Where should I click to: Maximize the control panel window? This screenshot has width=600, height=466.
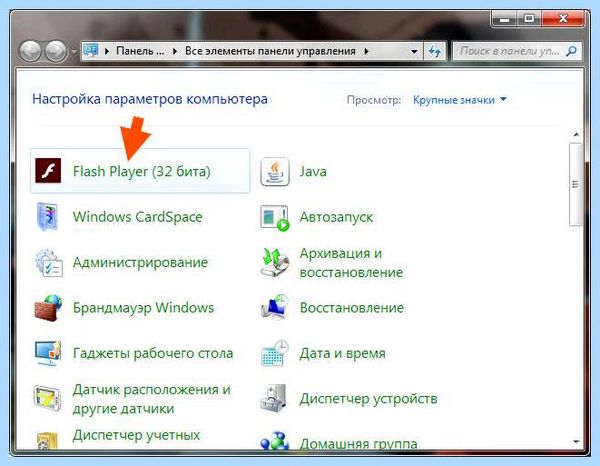530,19
